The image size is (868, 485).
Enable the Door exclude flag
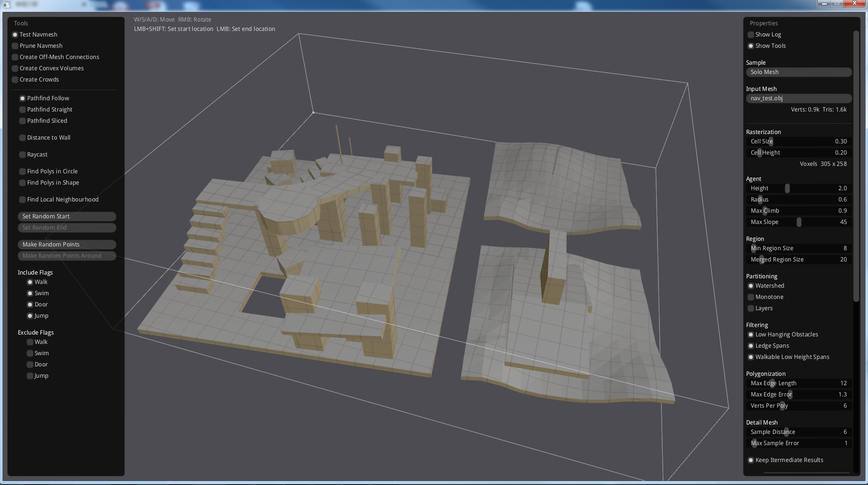click(30, 365)
